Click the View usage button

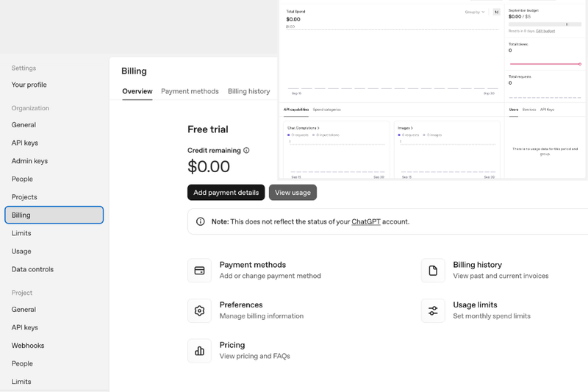[x=293, y=193]
